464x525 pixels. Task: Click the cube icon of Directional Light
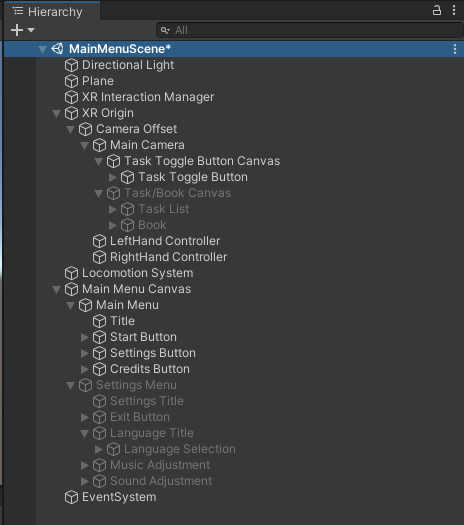(x=71, y=65)
